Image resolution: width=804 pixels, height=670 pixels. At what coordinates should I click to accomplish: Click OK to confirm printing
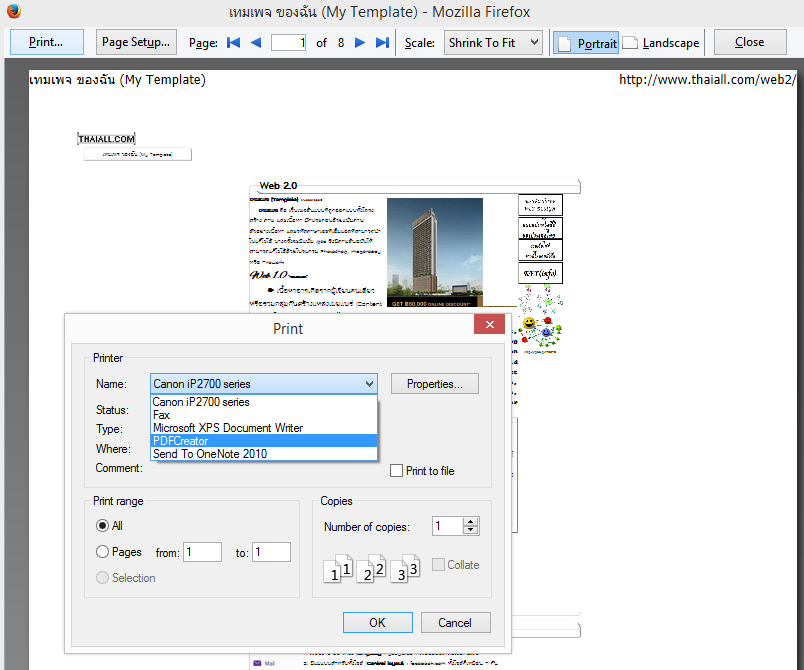pos(377,622)
